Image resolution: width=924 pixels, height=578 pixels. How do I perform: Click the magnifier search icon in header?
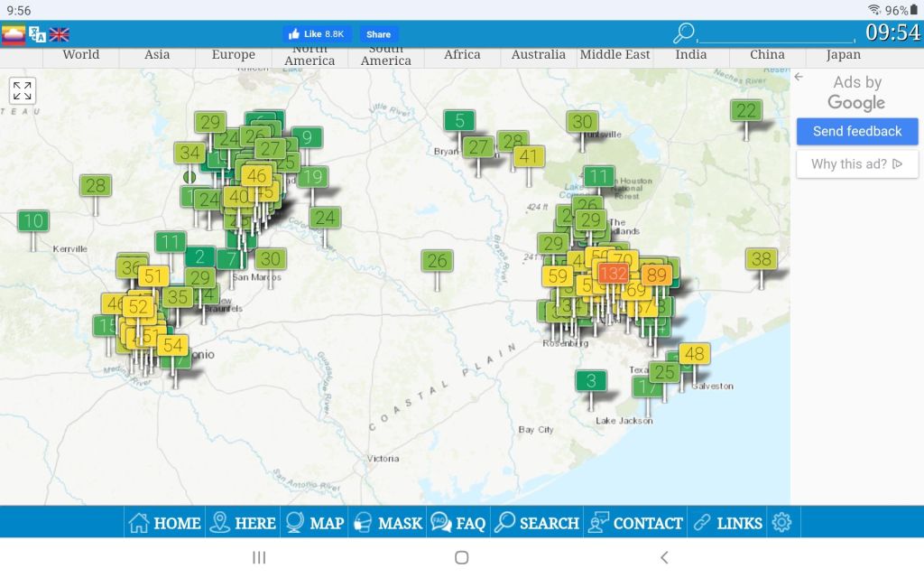click(x=684, y=33)
